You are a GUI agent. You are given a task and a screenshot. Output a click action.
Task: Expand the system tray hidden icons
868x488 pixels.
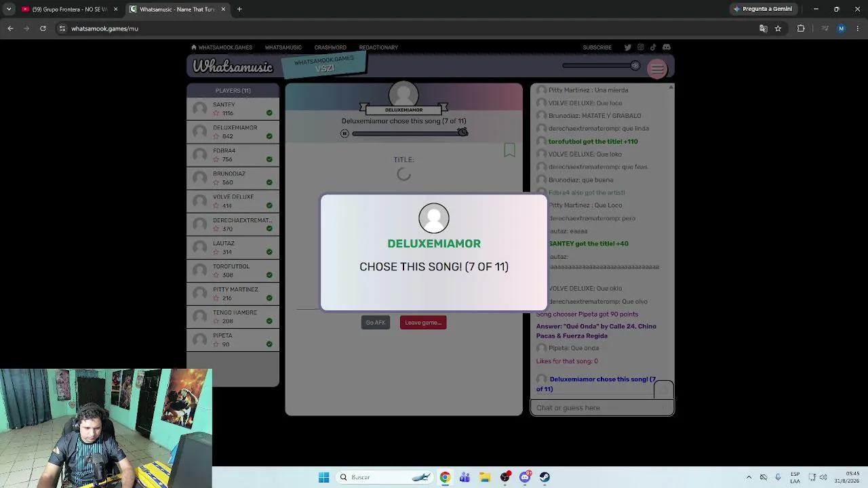pos(749,477)
